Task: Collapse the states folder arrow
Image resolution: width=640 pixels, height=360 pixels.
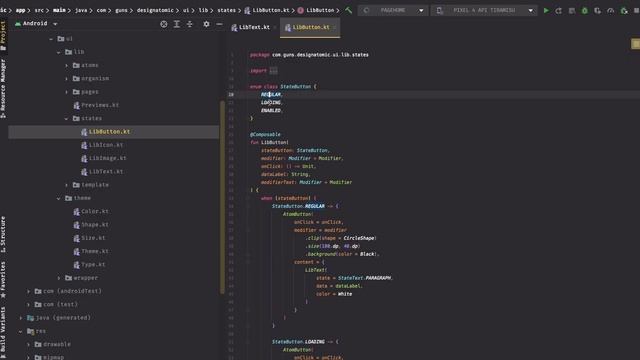Action: click(67, 118)
